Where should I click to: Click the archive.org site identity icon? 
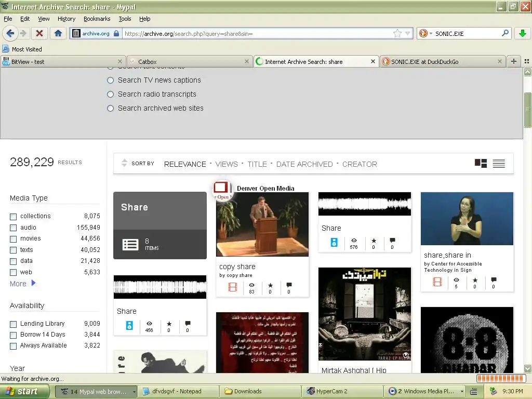(76, 33)
